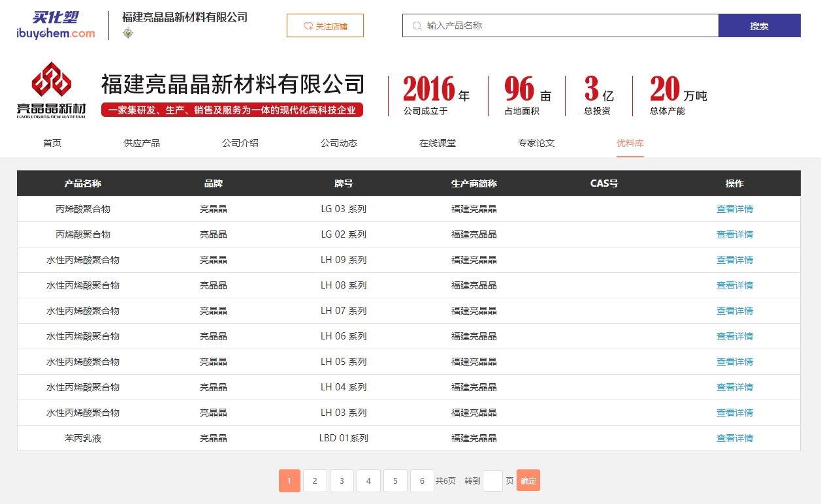Screen dimensions: 821x504
Task: Go to page 6 in pagination
Action: point(422,481)
